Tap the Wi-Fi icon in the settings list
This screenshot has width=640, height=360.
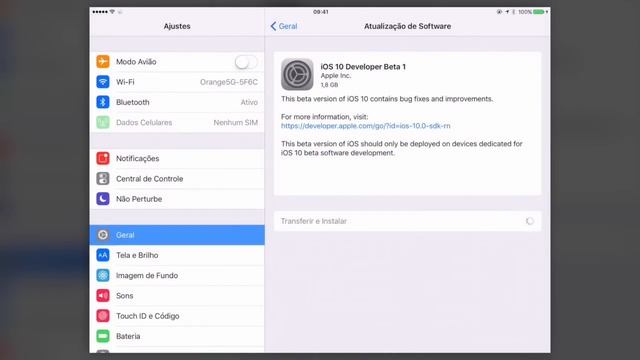(103, 82)
